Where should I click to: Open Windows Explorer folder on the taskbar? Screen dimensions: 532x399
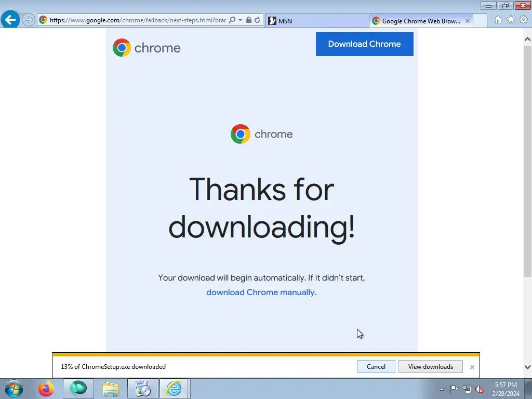click(x=111, y=389)
